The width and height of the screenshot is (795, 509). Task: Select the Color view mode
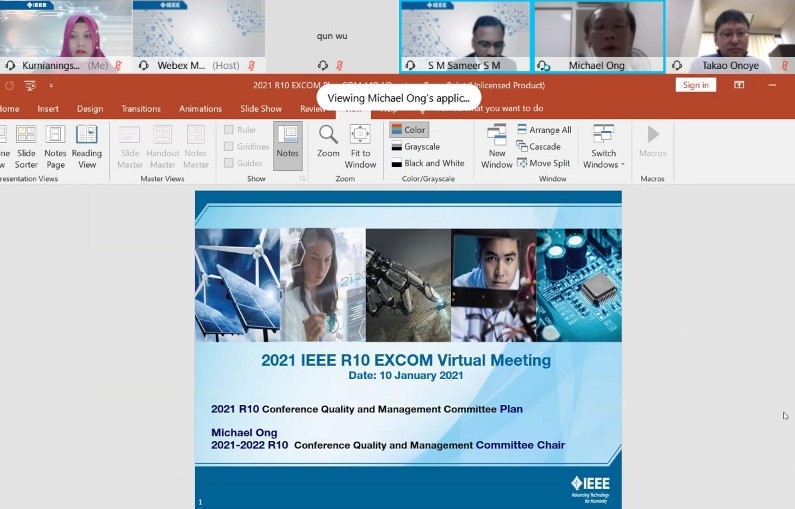click(x=409, y=130)
